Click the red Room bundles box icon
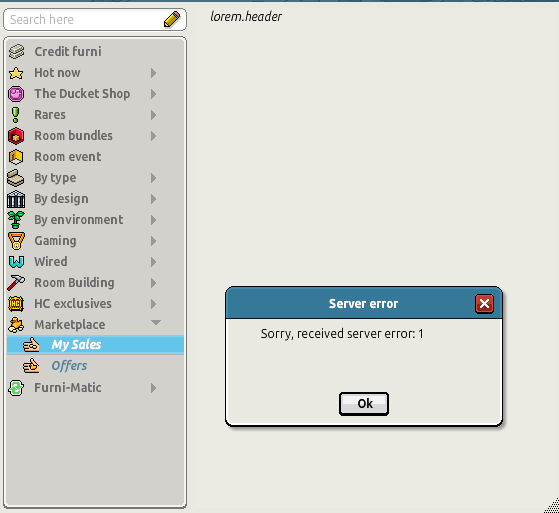The width and height of the screenshot is (559, 513). [16, 136]
